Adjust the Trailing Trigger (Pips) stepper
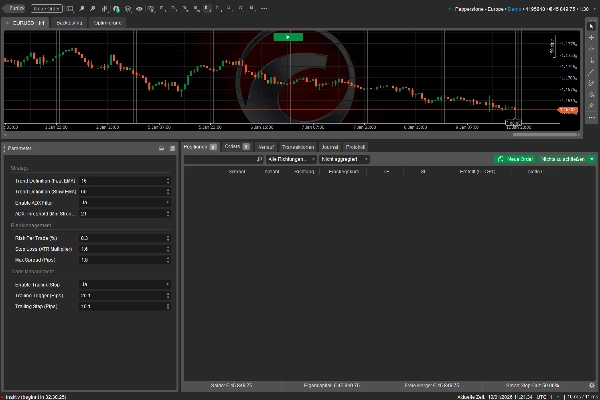The image size is (600, 400). (x=168, y=296)
